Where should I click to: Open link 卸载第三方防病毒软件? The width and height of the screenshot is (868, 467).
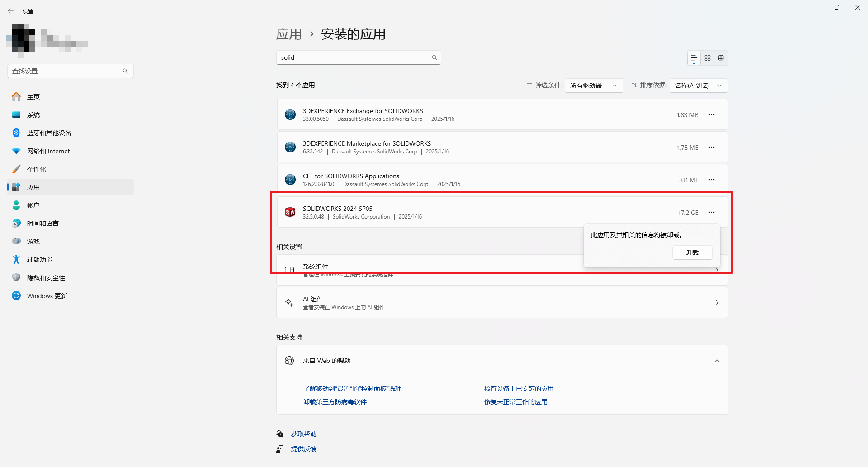point(335,402)
